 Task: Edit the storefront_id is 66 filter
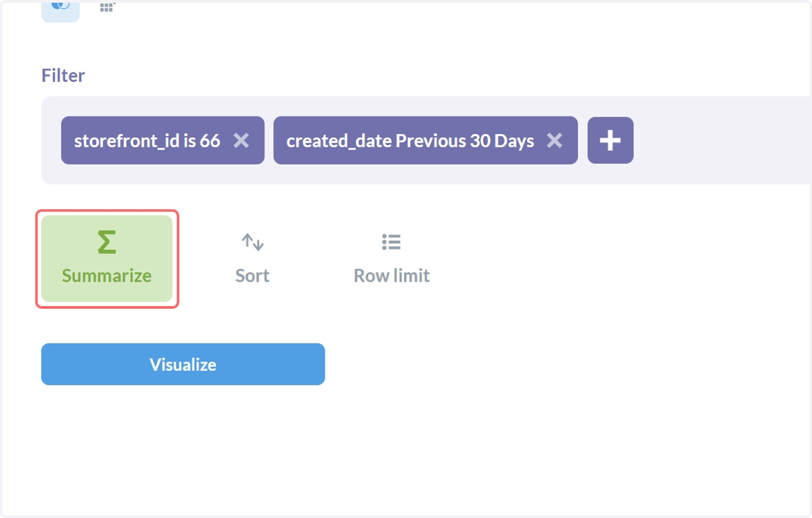(147, 140)
